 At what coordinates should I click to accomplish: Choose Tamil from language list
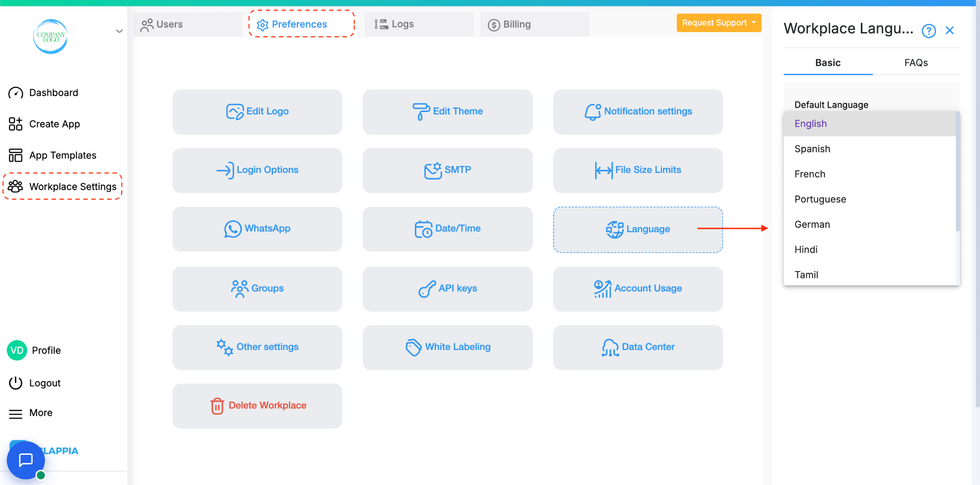(x=869, y=275)
